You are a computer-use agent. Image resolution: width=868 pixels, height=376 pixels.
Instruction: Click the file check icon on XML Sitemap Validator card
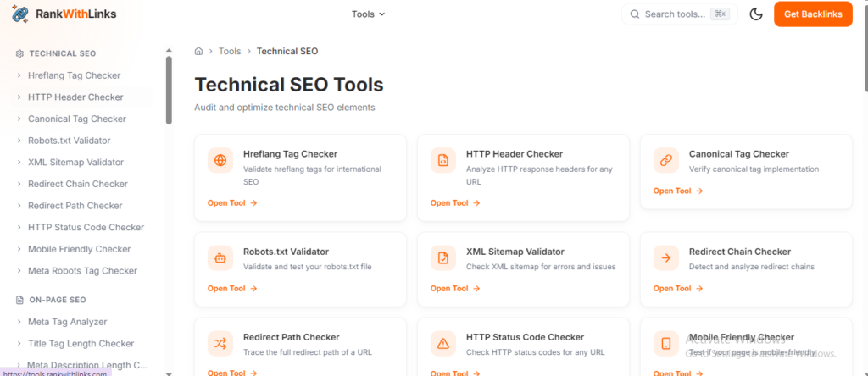point(442,257)
